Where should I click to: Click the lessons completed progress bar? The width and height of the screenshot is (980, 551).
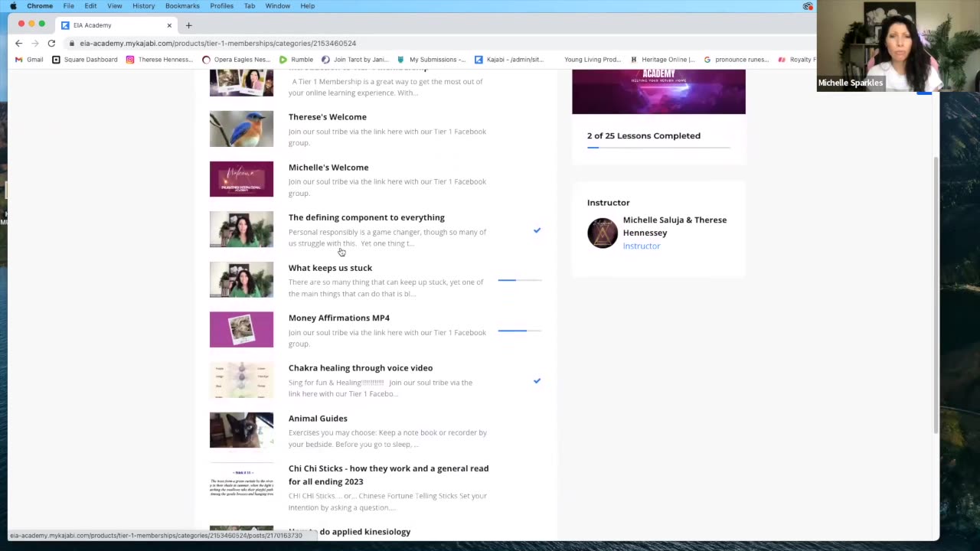coord(658,147)
